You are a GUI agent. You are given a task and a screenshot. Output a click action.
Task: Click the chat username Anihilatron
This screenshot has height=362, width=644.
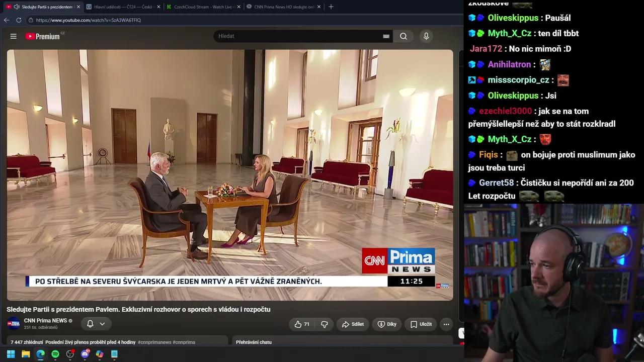(x=509, y=64)
